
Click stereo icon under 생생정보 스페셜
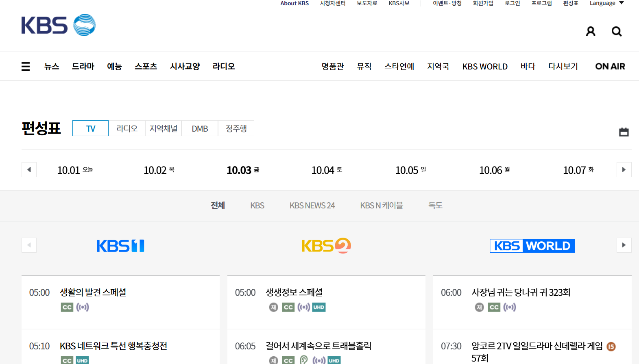point(304,307)
